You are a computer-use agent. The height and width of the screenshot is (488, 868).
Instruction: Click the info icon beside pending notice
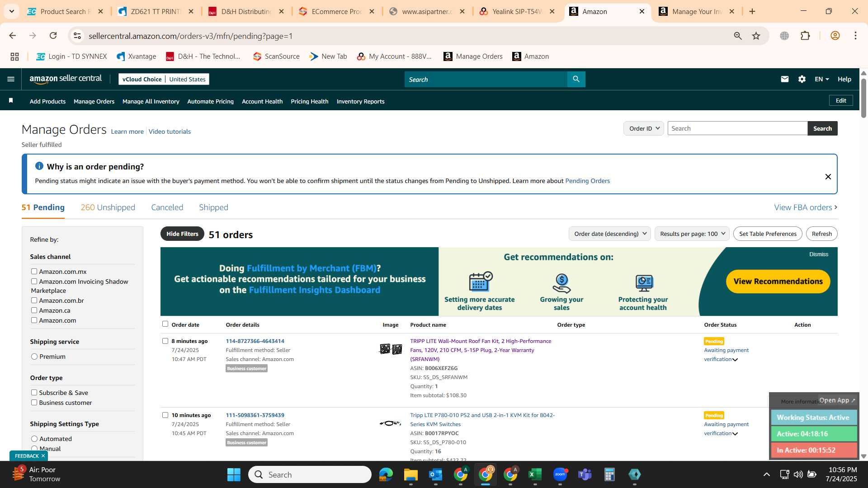[39, 166]
